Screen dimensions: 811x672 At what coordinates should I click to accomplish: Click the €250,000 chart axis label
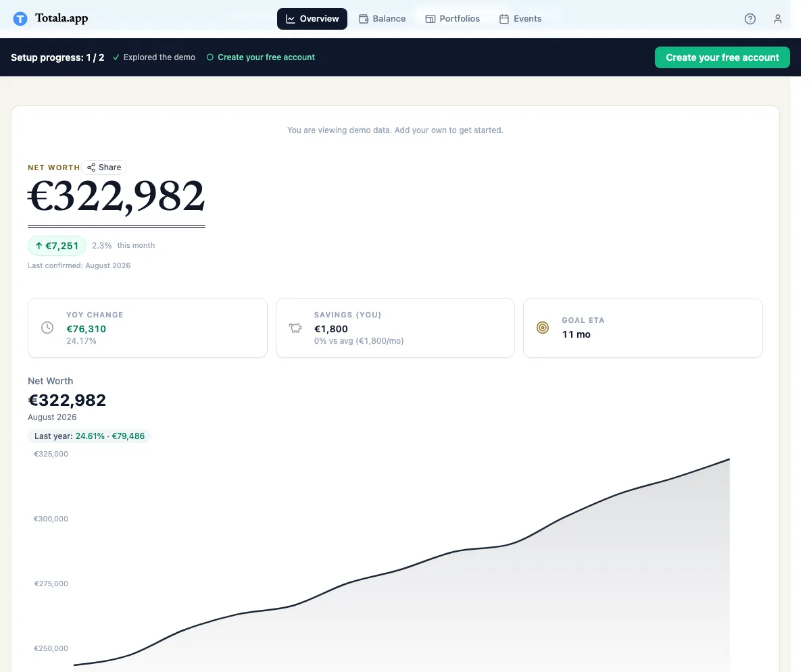[51, 648]
